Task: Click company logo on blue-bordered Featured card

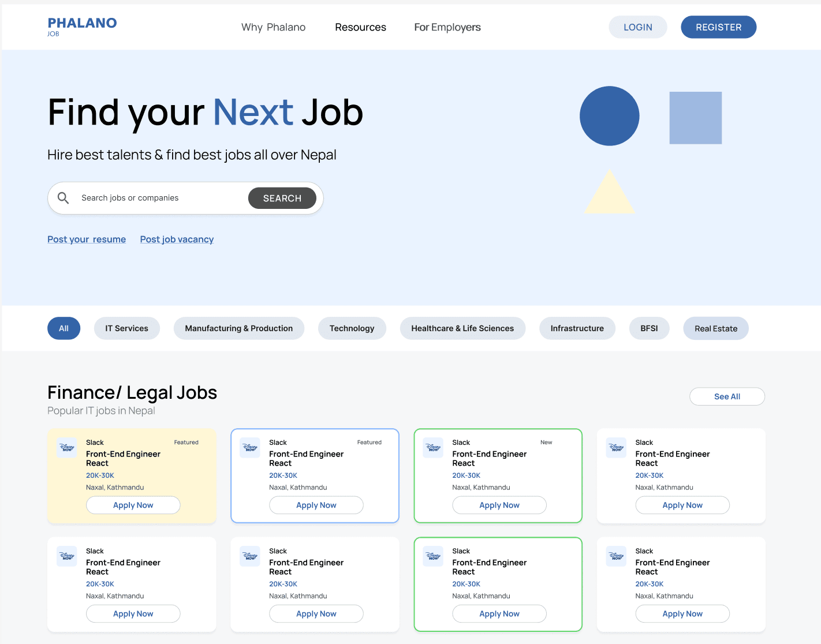Action: (x=250, y=448)
